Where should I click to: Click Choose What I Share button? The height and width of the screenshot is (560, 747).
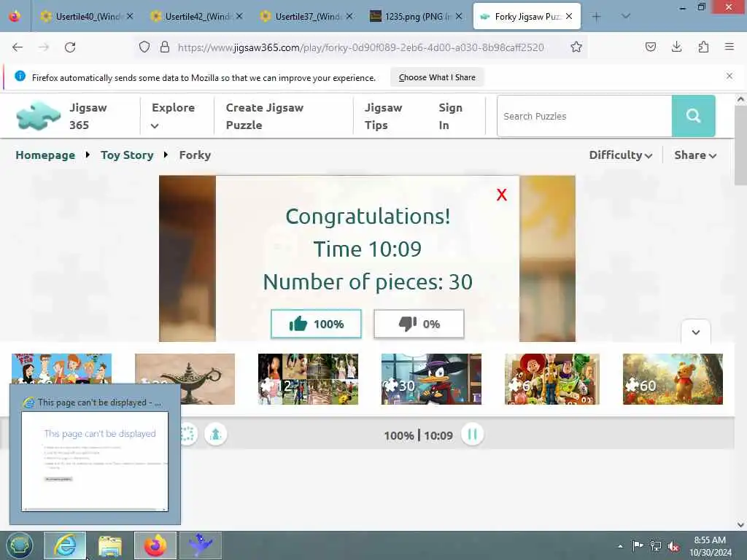click(x=437, y=77)
